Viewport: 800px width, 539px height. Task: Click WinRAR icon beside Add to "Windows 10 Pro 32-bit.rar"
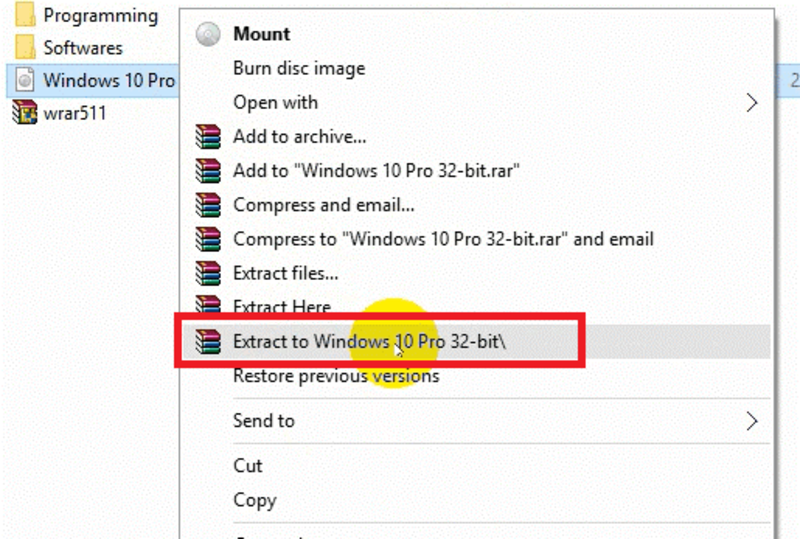(x=208, y=171)
